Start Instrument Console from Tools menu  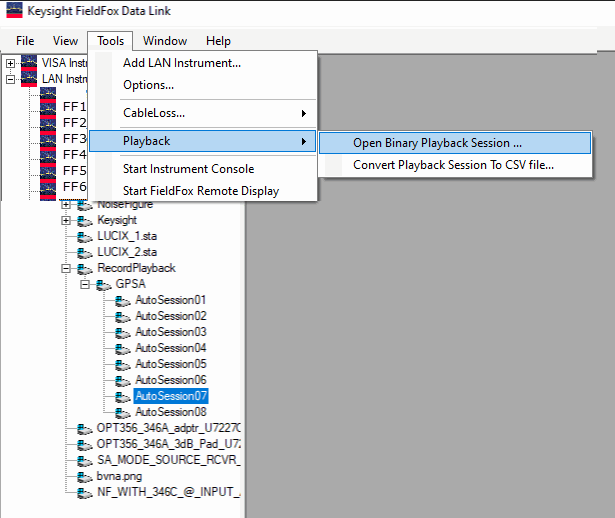[x=202, y=169]
